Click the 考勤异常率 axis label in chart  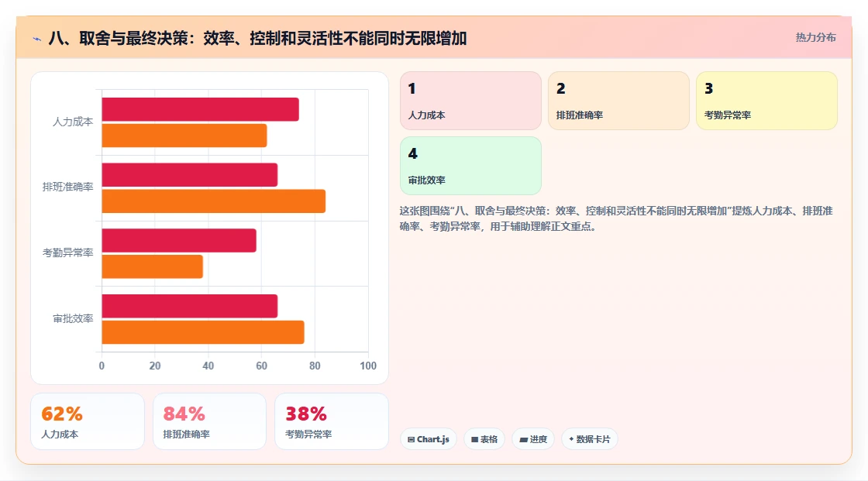(68, 253)
